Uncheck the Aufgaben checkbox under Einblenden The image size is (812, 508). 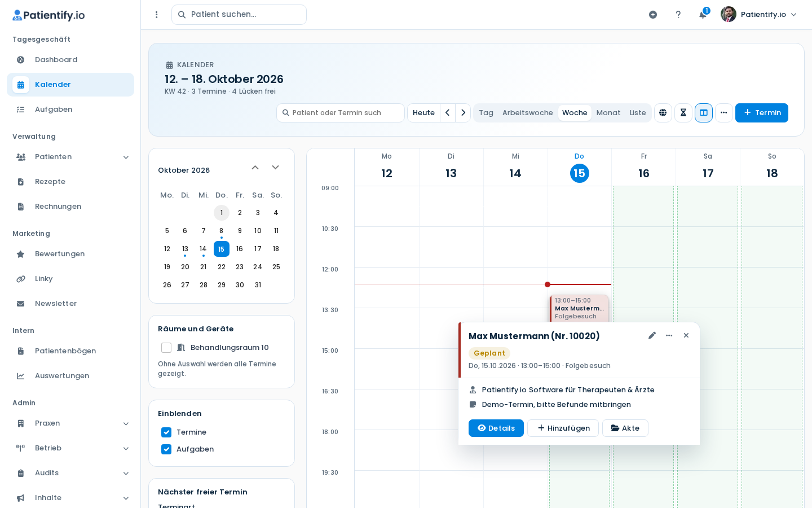(166, 449)
